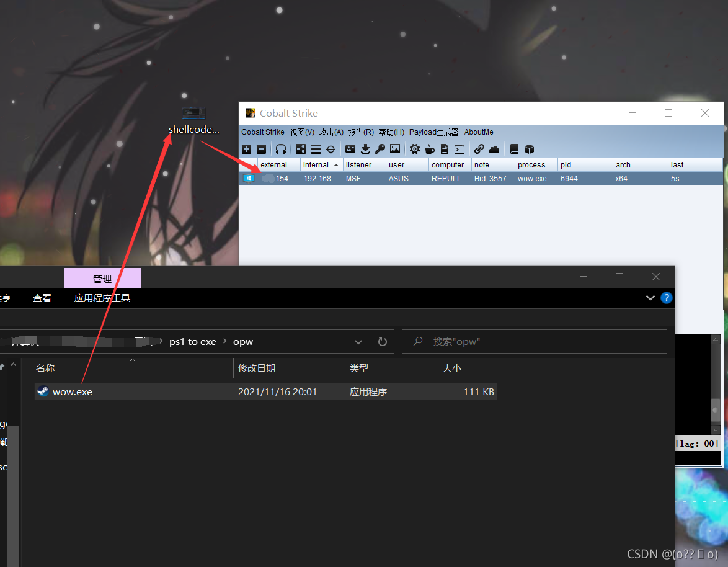This screenshot has width=728, height=567.
Task: Click the cube About icon in toolbar
Action: point(529,149)
